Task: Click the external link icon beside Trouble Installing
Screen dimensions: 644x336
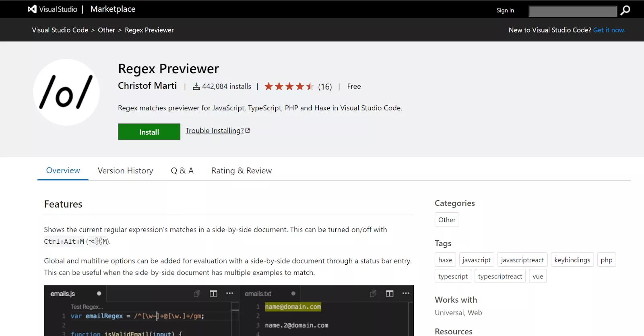Action: (x=248, y=131)
